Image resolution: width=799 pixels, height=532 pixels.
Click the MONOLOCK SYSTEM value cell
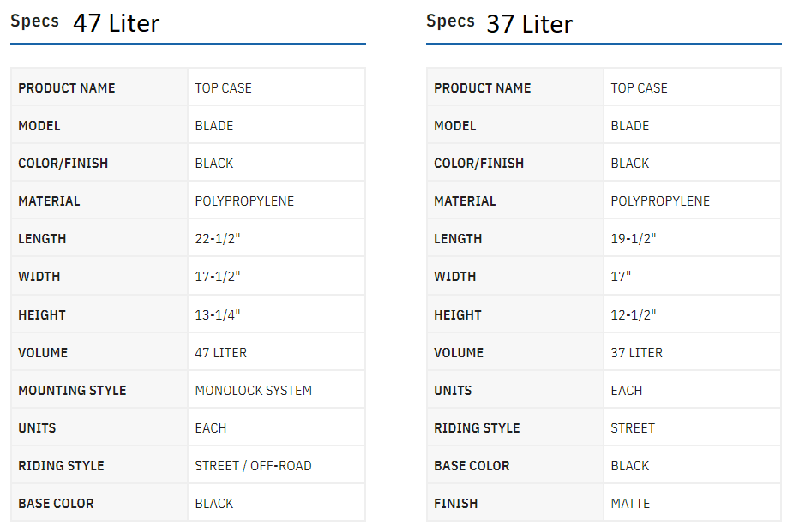[253, 391]
